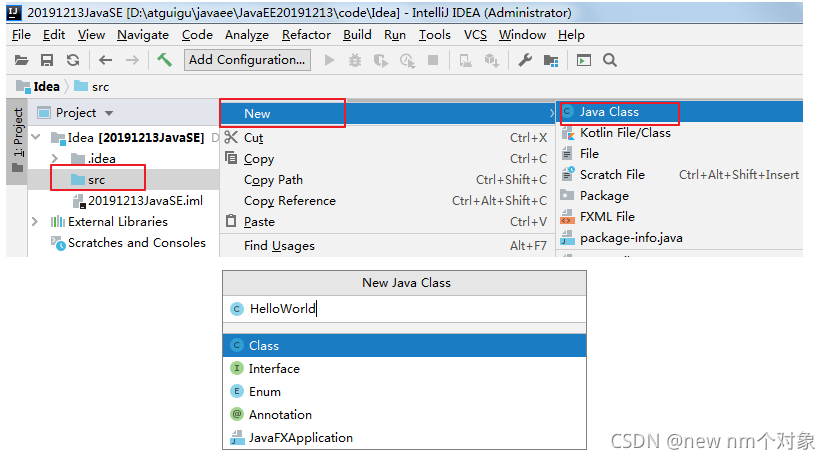
Task: Select Package in New submenu
Action: [x=680, y=196]
